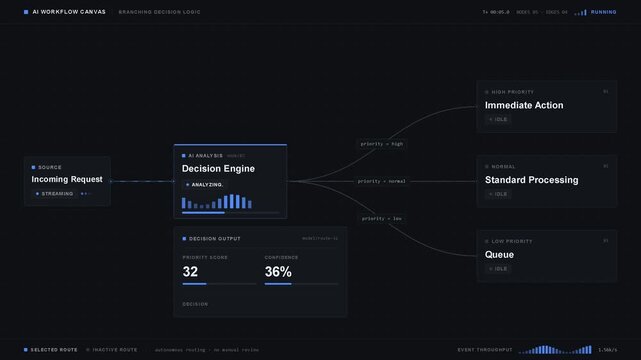The height and width of the screenshot is (360, 641).
Task: Click the status square beside HIGH PRIORITY
Action: pos(487,92)
